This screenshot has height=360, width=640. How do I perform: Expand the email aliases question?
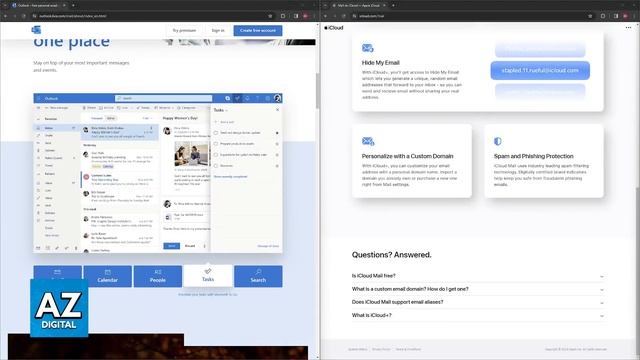coord(477,302)
